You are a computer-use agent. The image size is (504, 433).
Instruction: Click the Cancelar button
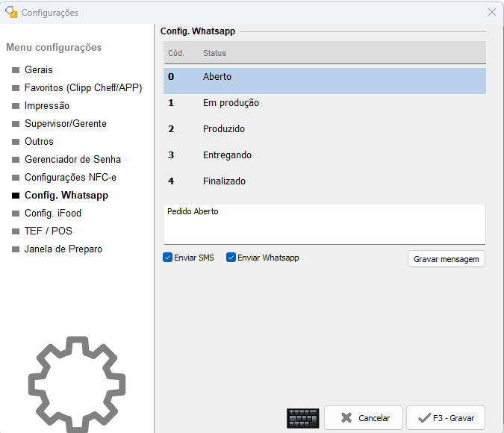tap(364, 418)
